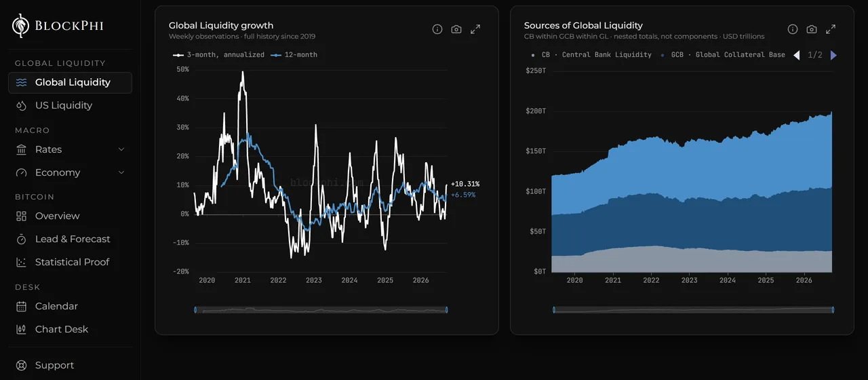Click the +10.31% end label

pos(465,184)
